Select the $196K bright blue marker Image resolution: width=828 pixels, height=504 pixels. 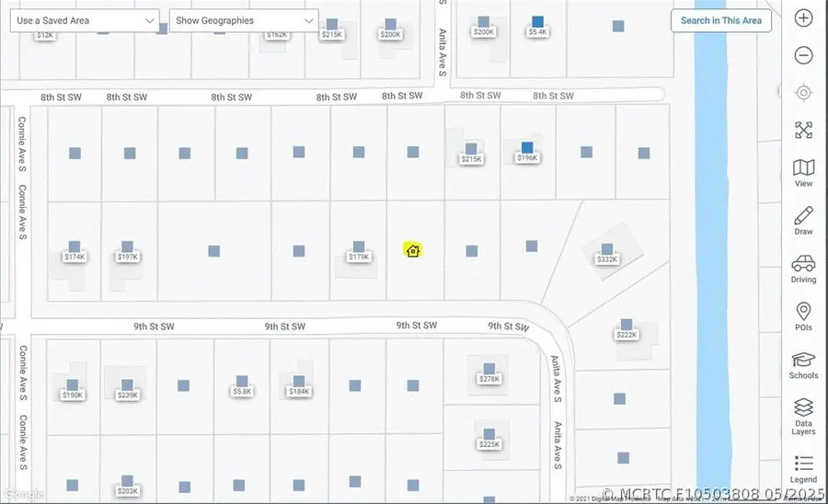527,153
